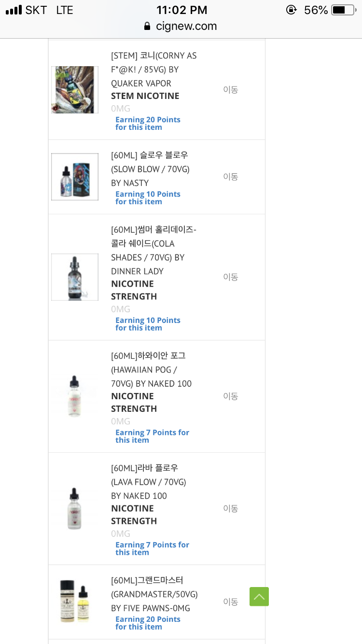Tap the battery icon in status bar
The width and height of the screenshot is (362, 644).
tap(343, 10)
